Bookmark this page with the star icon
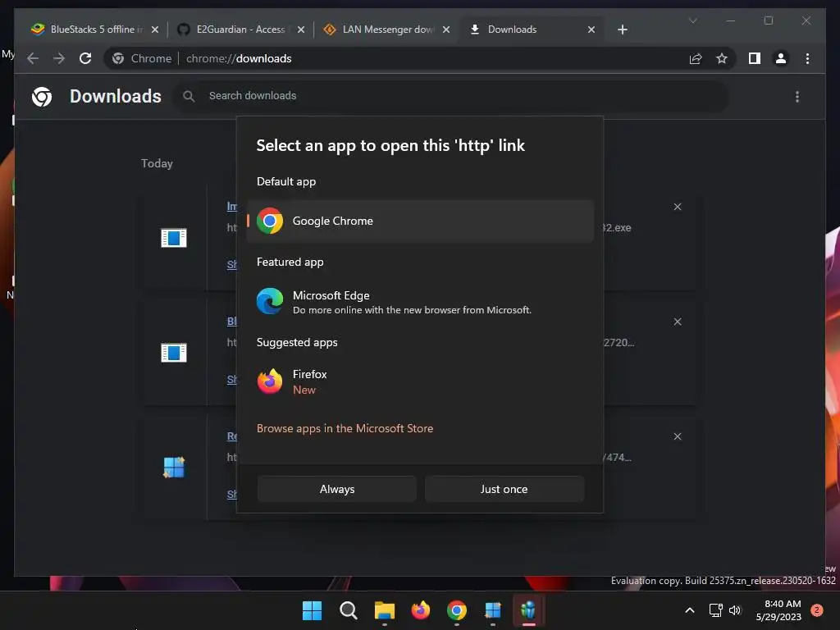 pyautogui.click(x=722, y=58)
